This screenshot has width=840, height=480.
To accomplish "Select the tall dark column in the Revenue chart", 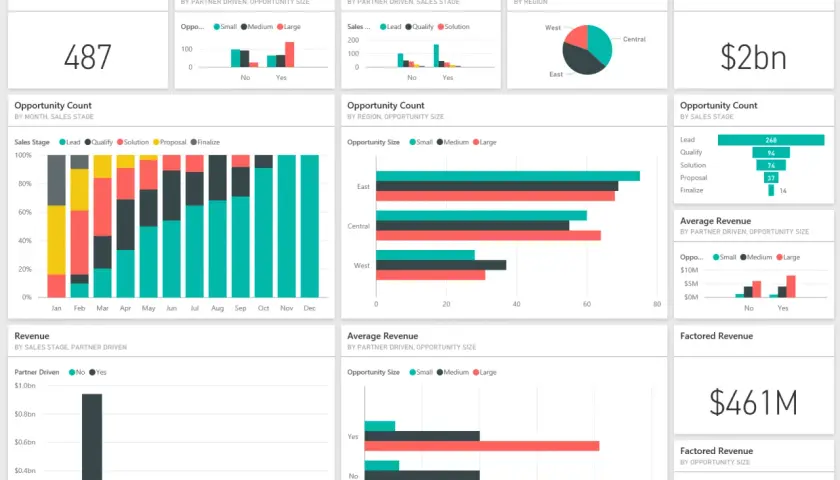I will (x=92, y=437).
